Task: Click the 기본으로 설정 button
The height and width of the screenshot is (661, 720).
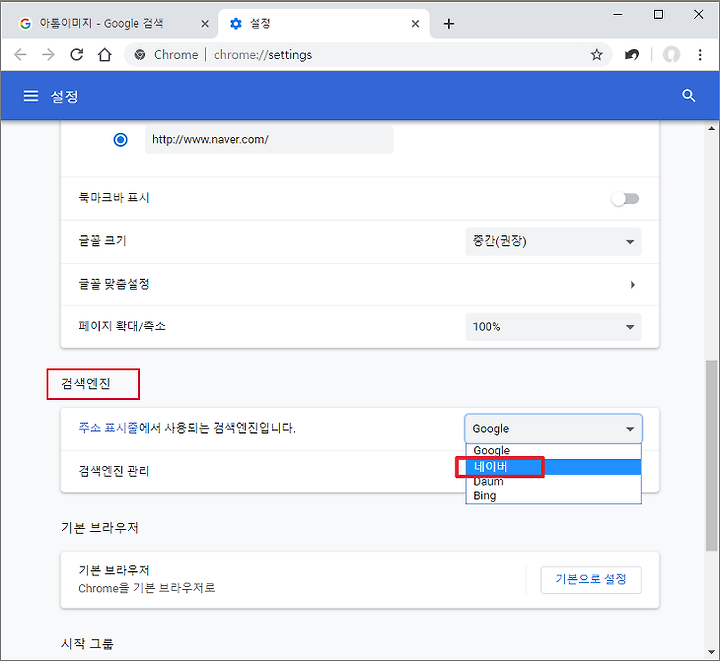Action: (x=591, y=580)
